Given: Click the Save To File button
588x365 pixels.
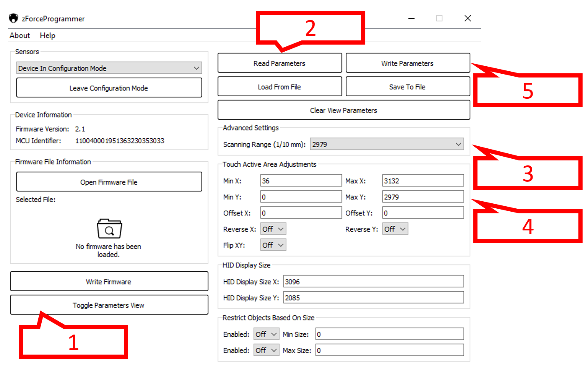Looking at the screenshot, I should click(x=407, y=87).
